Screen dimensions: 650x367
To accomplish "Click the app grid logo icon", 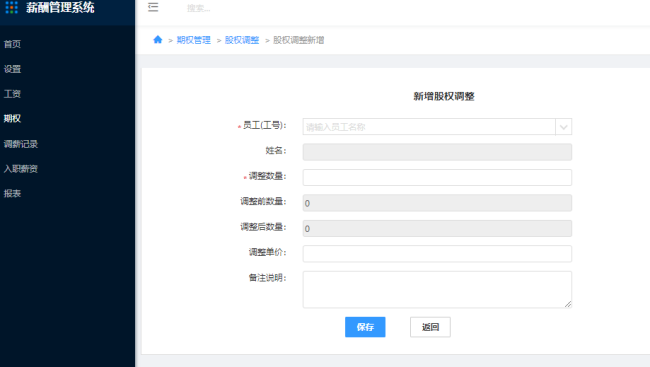I will tap(12, 7).
